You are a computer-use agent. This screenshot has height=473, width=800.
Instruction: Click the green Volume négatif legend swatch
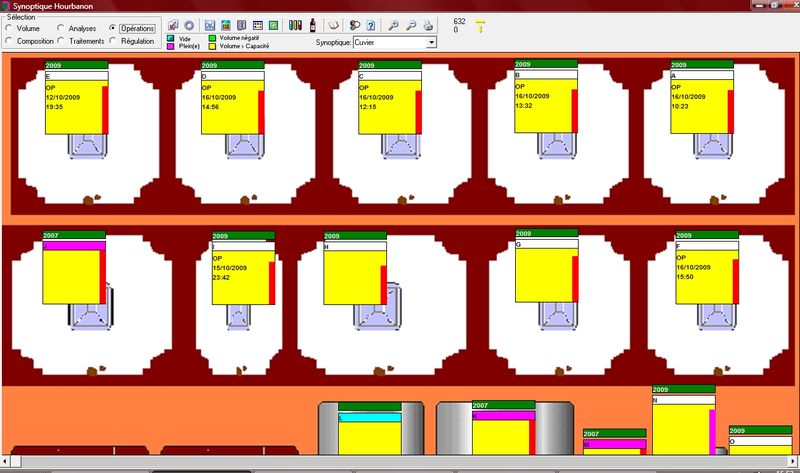[x=213, y=37]
